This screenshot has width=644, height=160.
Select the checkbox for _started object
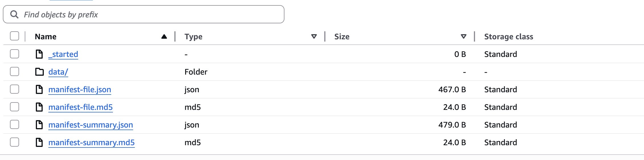coord(15,54)
